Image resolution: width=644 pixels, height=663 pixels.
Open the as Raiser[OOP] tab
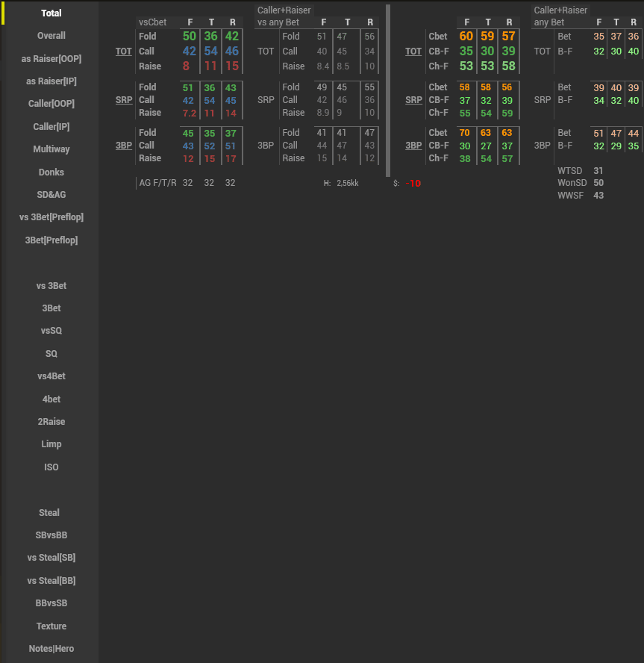(x=51, y=59)
